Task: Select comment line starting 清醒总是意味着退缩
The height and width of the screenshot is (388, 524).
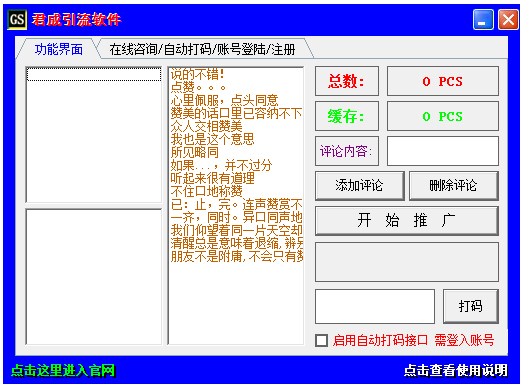Action: (x=236, y=244)
